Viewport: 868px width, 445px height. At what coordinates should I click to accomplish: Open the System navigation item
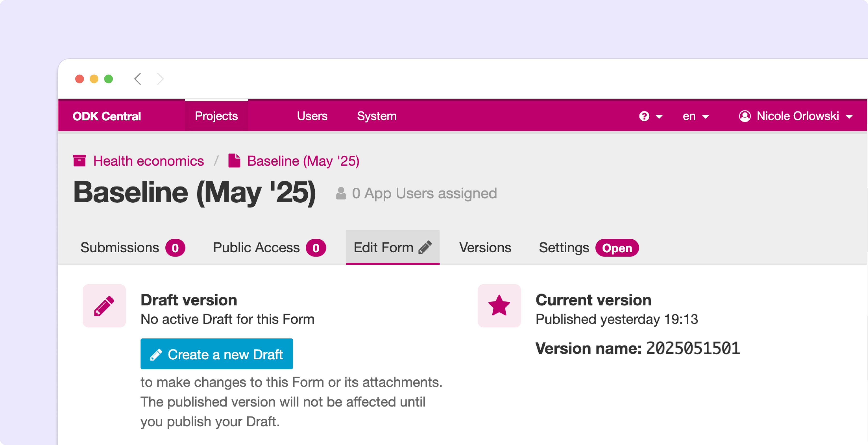pyautogui.click(x=377, y=116)
